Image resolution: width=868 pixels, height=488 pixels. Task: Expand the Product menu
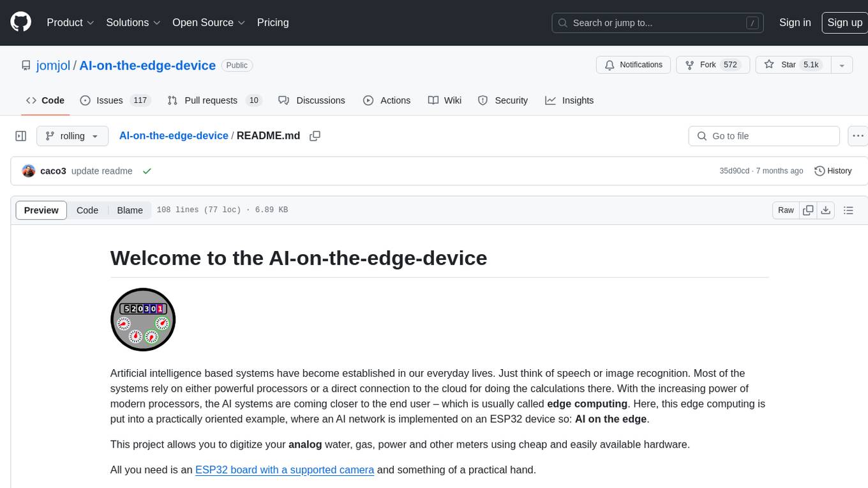point(70,22)
